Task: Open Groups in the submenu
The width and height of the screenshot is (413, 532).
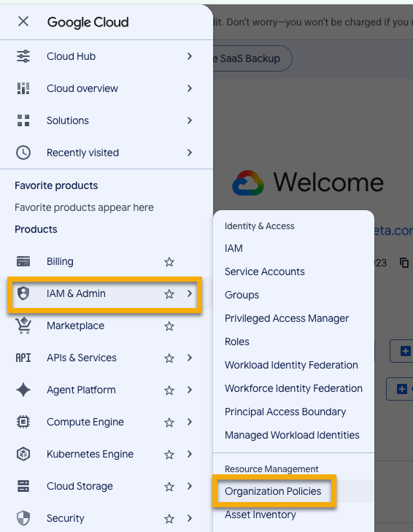Action: click(x=242, y=295)
